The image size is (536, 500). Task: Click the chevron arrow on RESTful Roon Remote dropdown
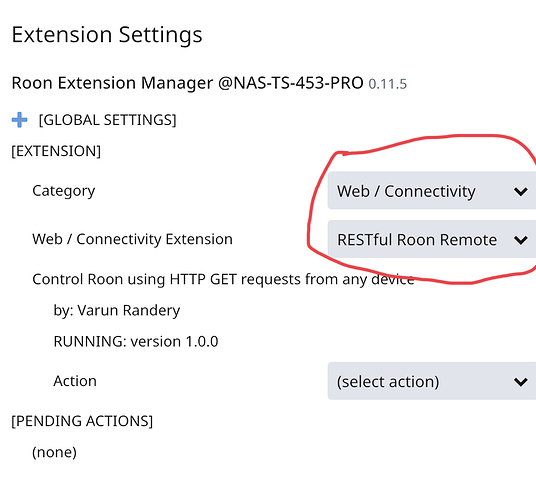point(520,240)
